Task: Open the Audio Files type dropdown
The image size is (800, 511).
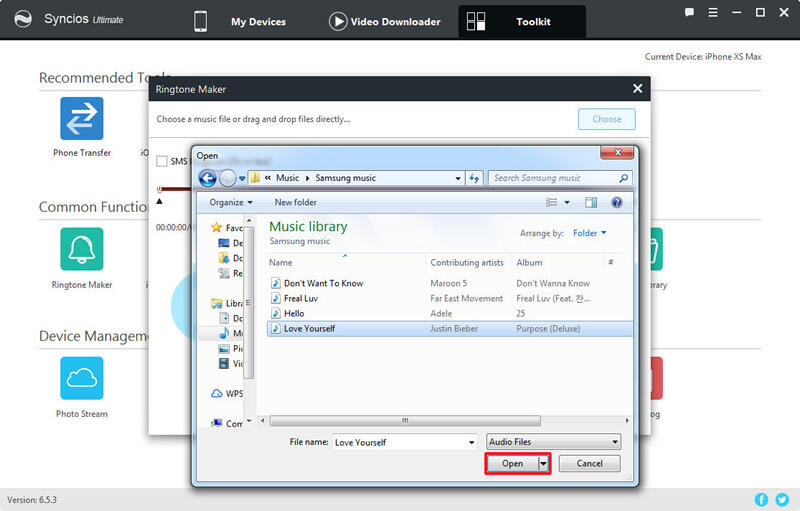Action: click(553, 442)
